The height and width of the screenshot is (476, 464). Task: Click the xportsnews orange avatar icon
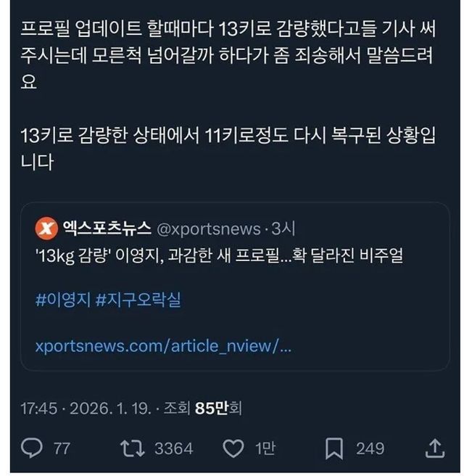coord(46,229)
